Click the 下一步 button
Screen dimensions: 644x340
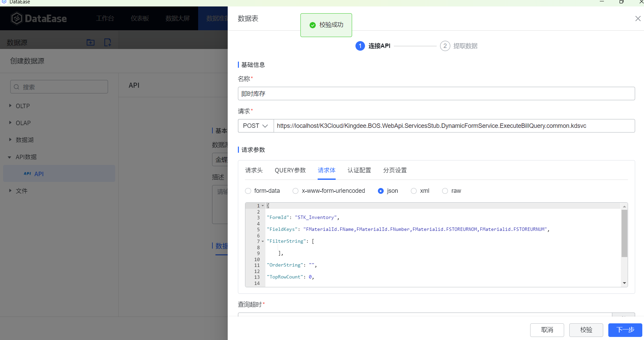tap(625, 330)
